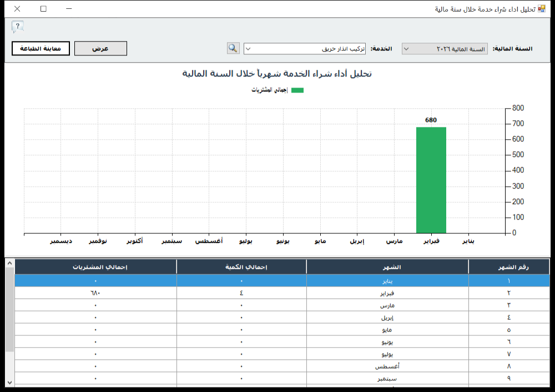Click the table vertical scrollbar thumb

pyautogui.click(x=9, y=309)
